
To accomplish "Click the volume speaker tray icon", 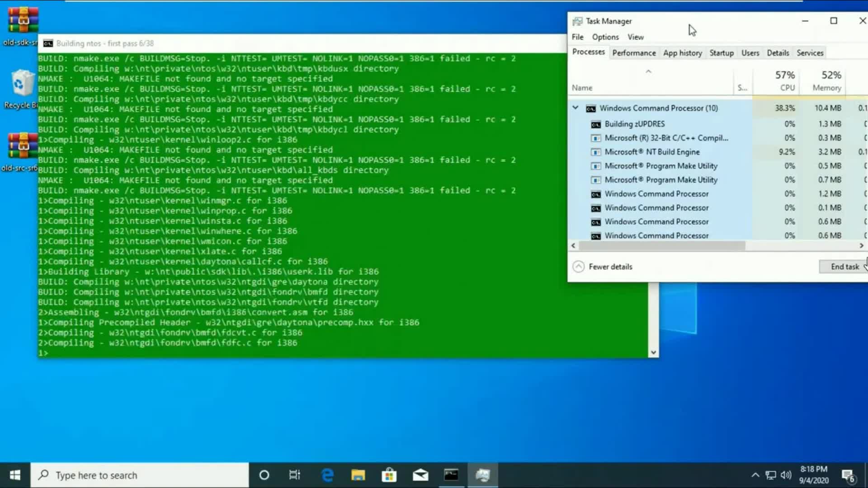I will tap(786, 475).
